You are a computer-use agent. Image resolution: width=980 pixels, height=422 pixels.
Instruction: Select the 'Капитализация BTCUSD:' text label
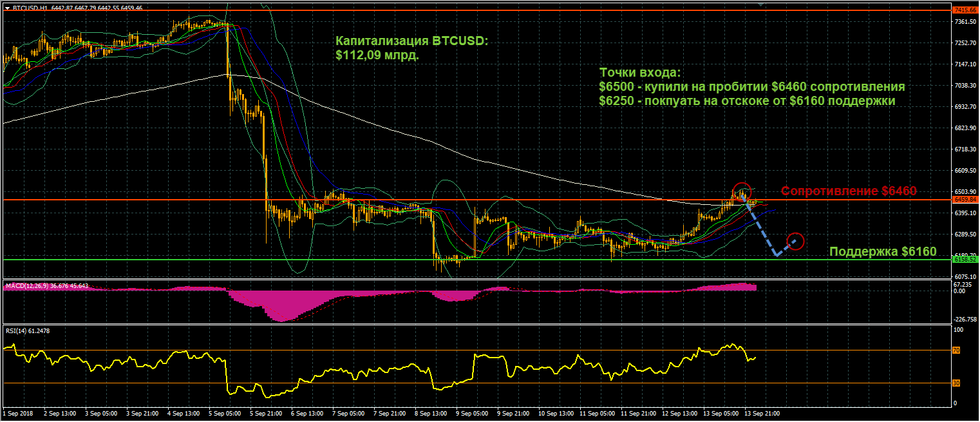(412, 41)
